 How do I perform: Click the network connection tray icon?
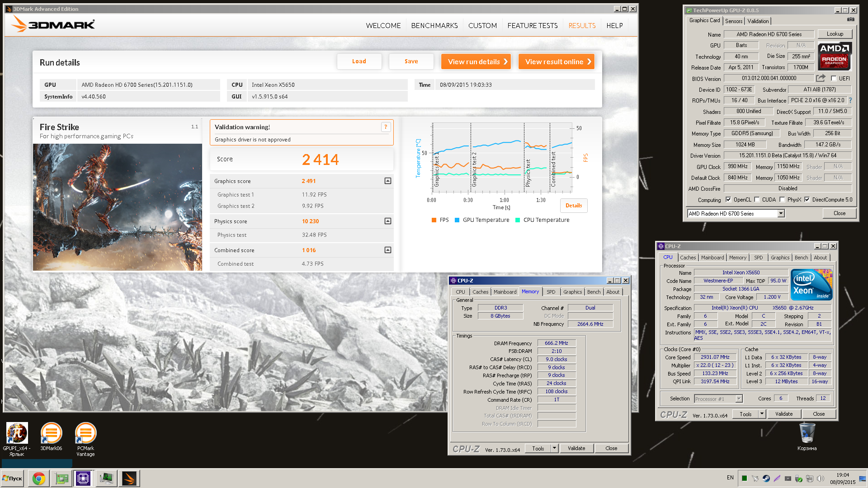810,478
